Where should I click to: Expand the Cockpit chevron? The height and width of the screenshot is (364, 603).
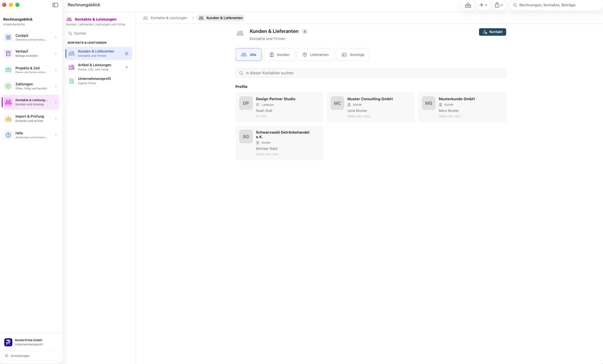pyautogui.click(x=56, y=37)
